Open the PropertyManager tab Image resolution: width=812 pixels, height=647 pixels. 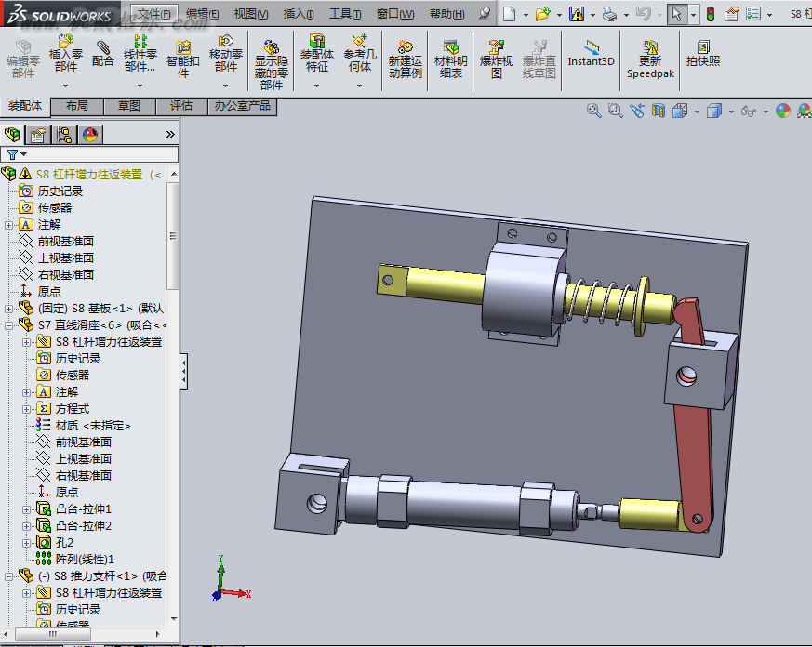(x=38, y=135)
